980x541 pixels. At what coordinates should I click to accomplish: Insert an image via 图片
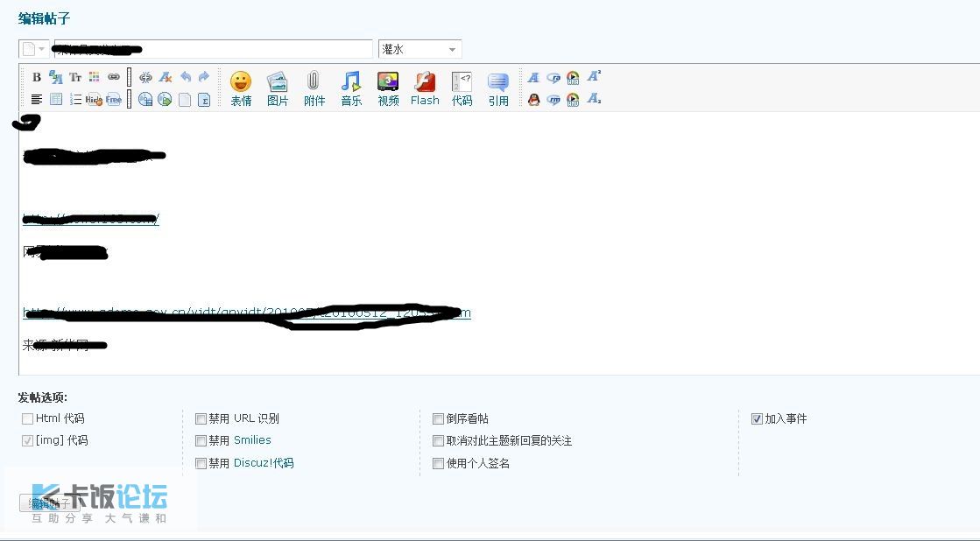tap(278, 88)
